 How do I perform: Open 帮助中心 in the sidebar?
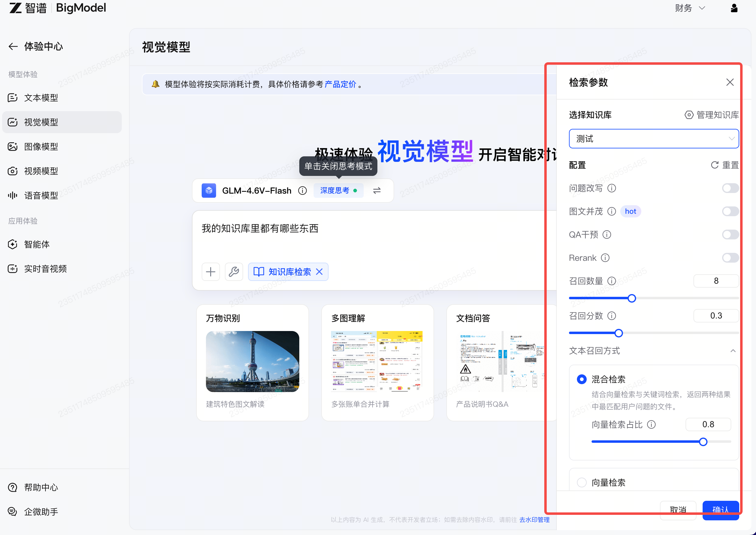(62, 487)
